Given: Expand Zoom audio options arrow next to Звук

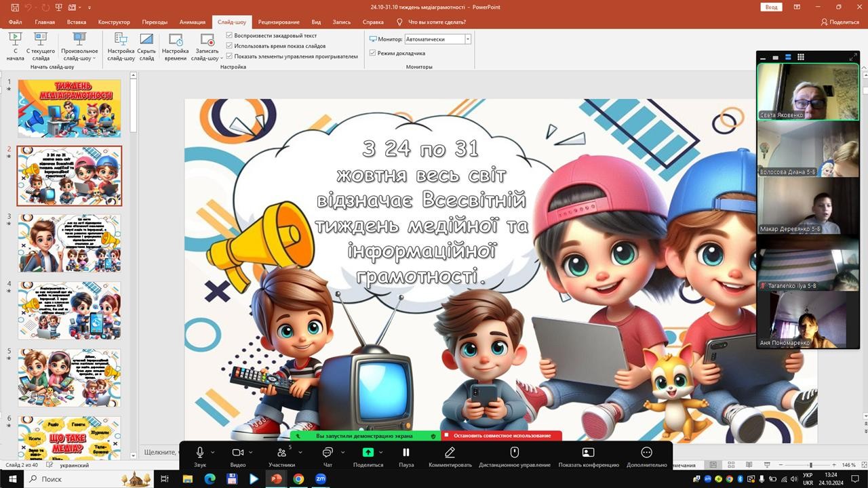Looking at the screenshot, I should pyautogui.click(x=213, y=452).
